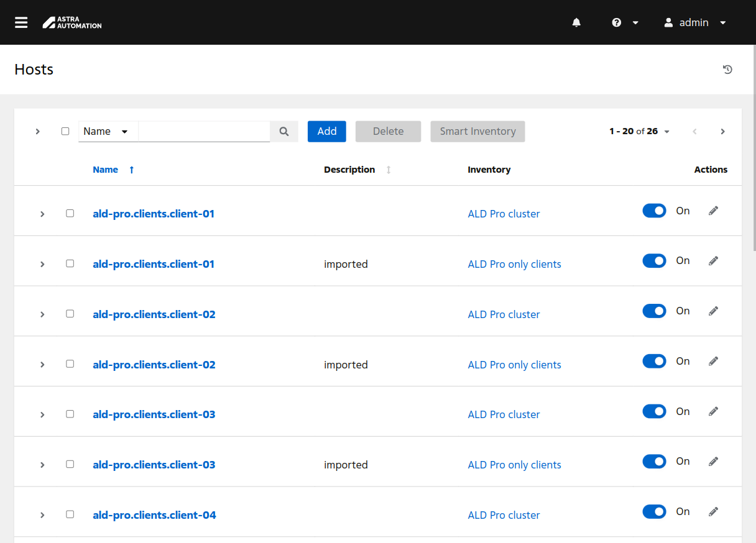Tick the client-03 ALD Pro cluster checkbox
The image size is (756, 543).
tap(70, 414)
